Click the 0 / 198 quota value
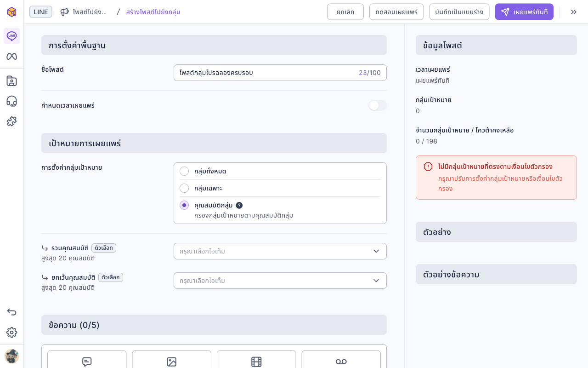Screen dimensions: 588x368 coord(426,141)
